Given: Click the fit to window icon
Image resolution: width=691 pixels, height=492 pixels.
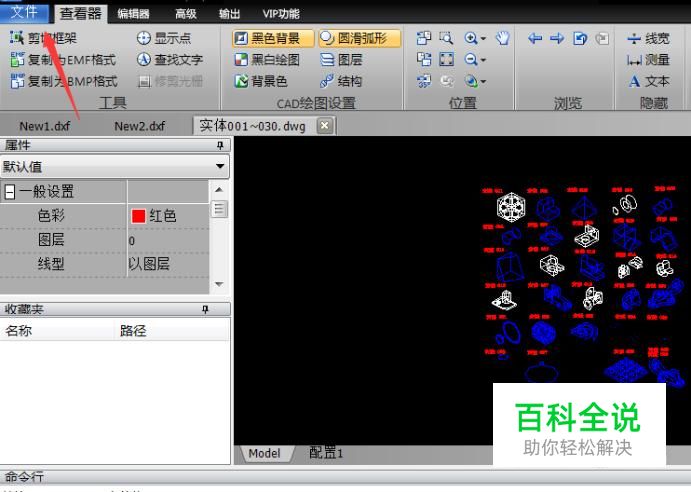Looking at the screenshot, I should tap(446, 60).
